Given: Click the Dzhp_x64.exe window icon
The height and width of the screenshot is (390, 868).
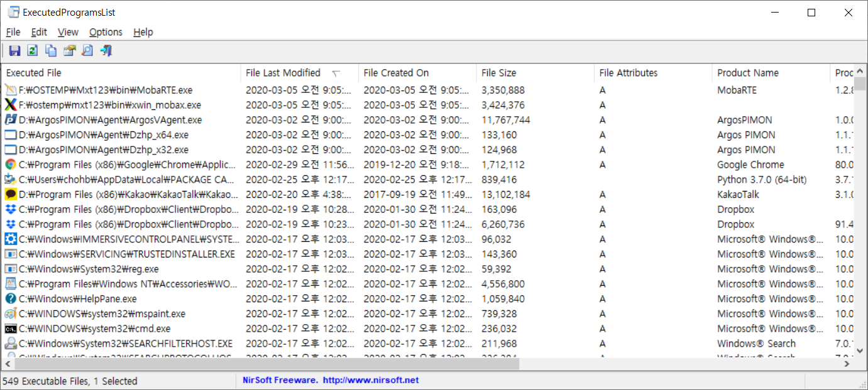Looking at the screenshot, I should point(11,134).
